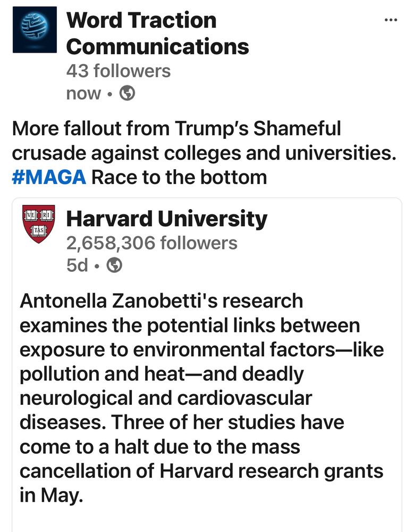Click 'More fallout from Trump's Shameful' line
The image size is (414, 532).
tap(176, 129)
